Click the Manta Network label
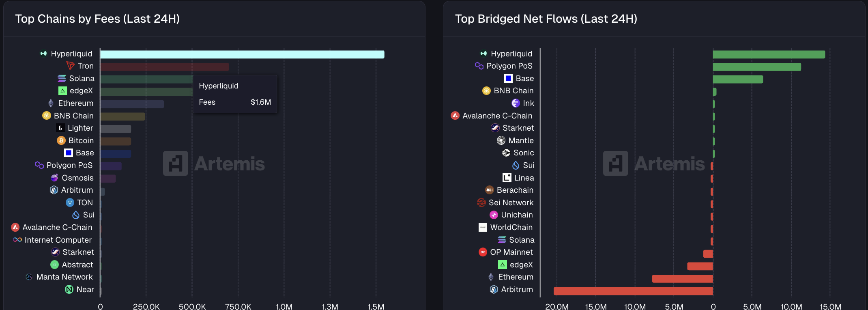This screenshot has height=310, width=868. [64, 277]
